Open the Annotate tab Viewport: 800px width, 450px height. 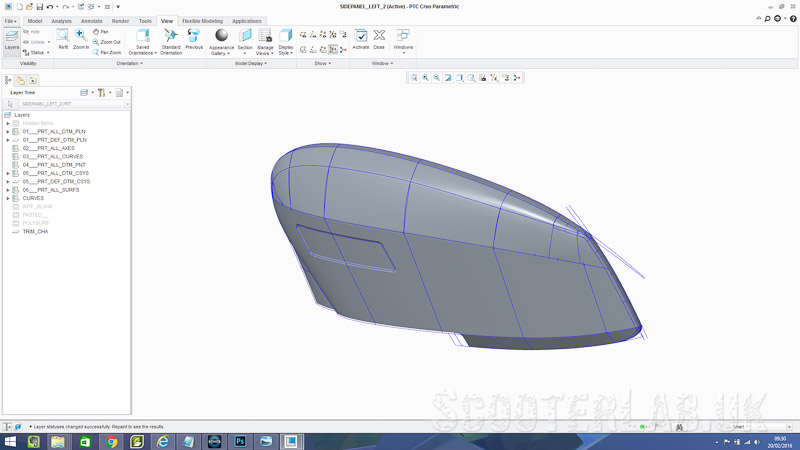[92, 21]
